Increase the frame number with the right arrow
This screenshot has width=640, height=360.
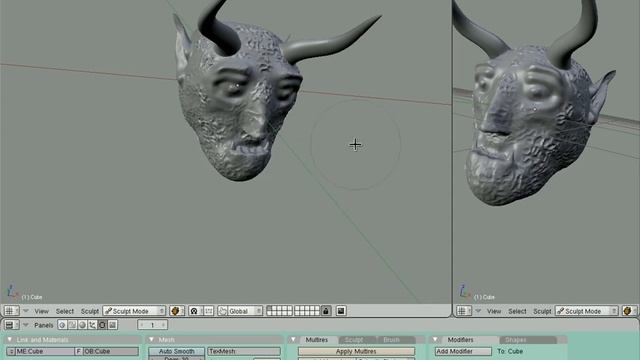[x=164, y=325]
